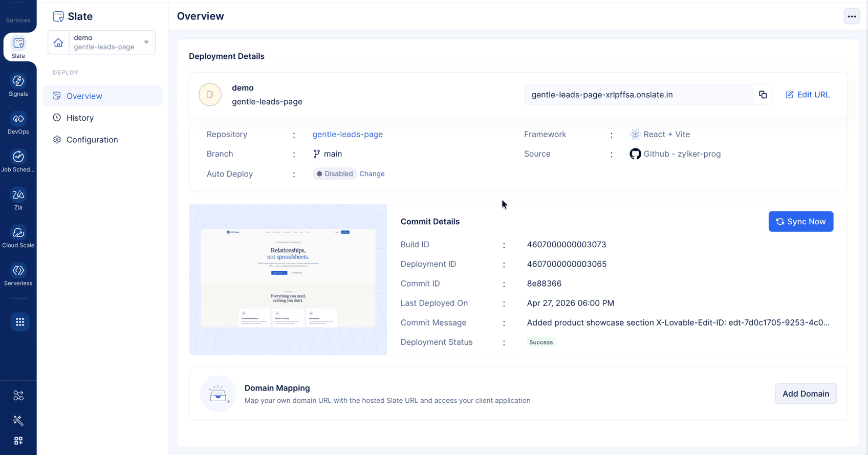The image size is (868, 455).
Task: Open the DevOps service
Action: (18, 123)
